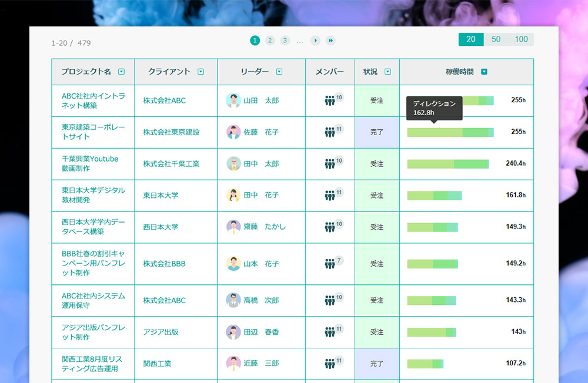Click work-hours bar showing 149.3h
The width and height of the screenshot is (588, 383).
click(x=433, y=227)
